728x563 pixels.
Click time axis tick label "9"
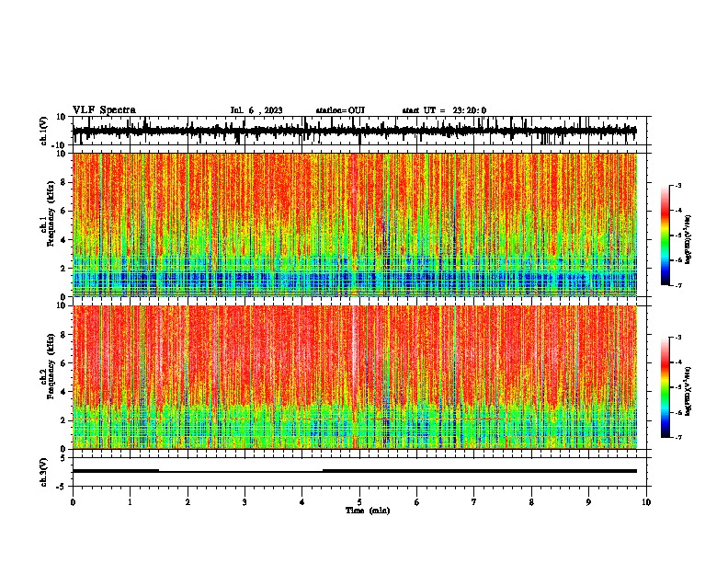[x=588, y=502]
